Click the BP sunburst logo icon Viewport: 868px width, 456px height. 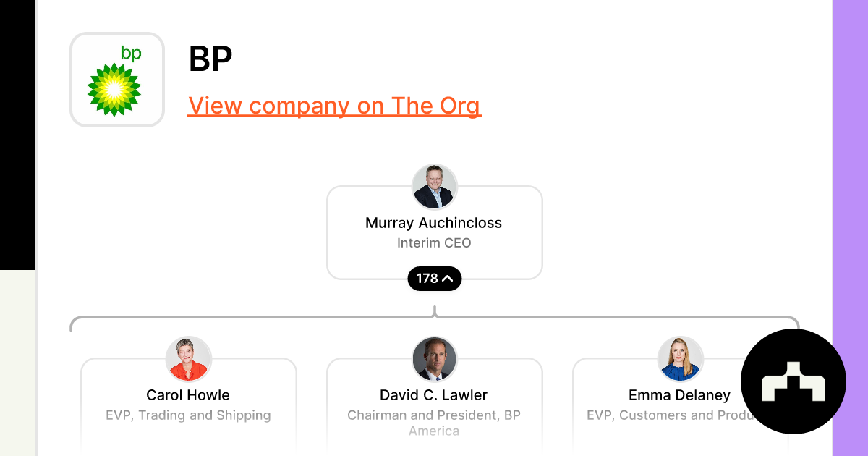point(114,88)
